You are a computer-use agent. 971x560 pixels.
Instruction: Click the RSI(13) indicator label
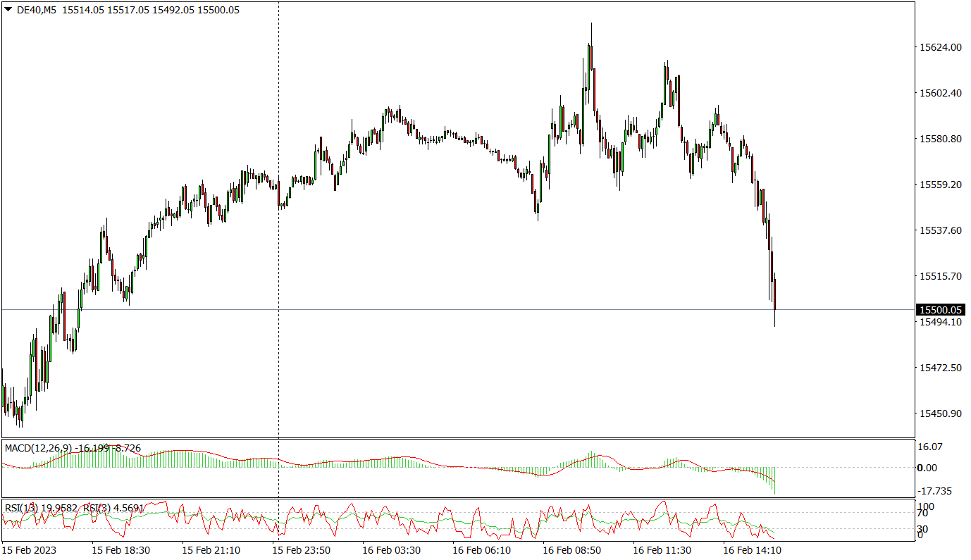click(x=21, y=508)
